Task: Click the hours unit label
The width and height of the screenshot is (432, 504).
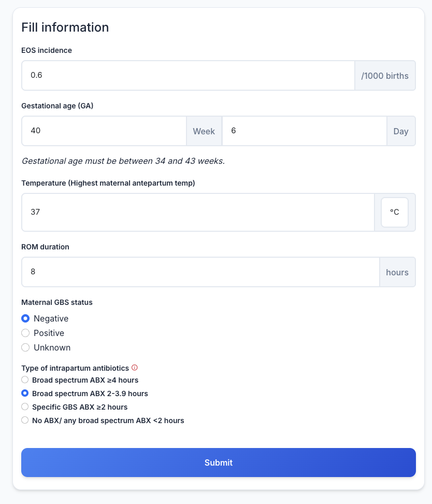Action: coord(397,272)
